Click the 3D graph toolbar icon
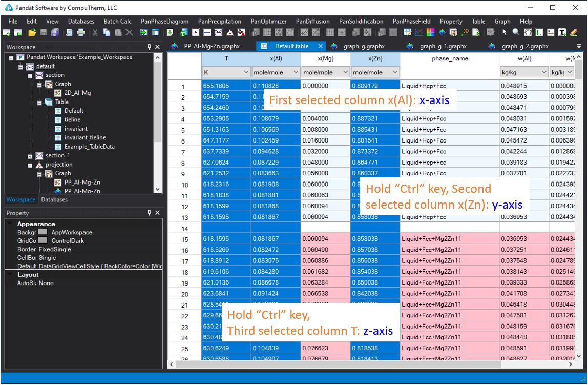The image size is (588, 385). point(465,32)
